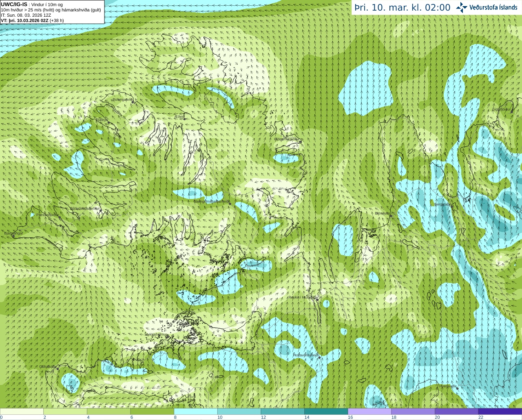This screenshot has width=522, height=420.
Task: Click the Stykkishólmur station label
Action: click(156, 334)
